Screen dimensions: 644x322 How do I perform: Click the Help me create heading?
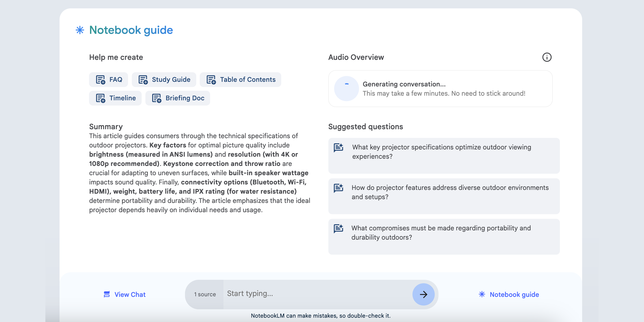116,57
